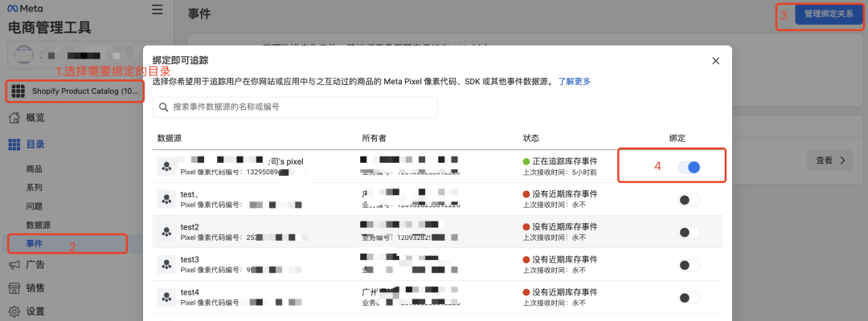Screen dimensions: 868x321
Task: Click 没有近期库存事件 status in test2 row
Action: pyautogui.click(x=565, y=227)
